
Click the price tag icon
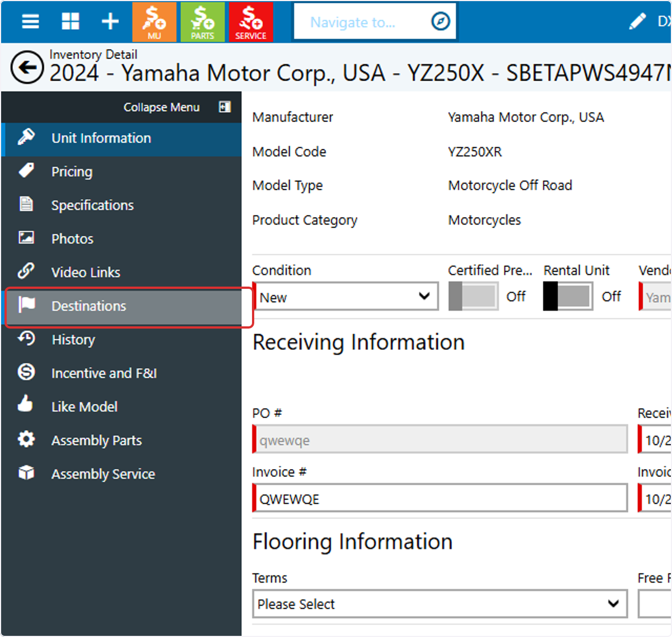click(x=26, y=171)
